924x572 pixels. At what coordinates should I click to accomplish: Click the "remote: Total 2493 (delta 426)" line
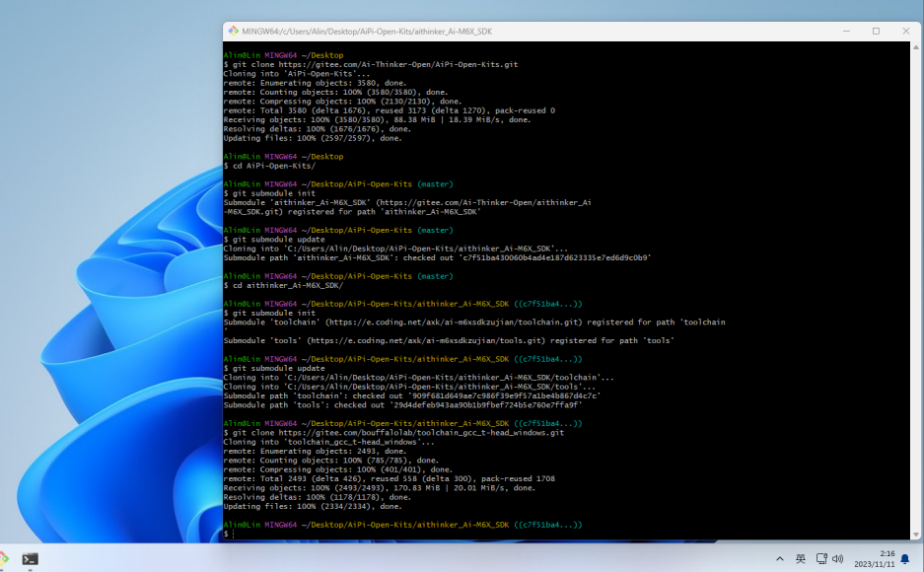click(x=389, y=479)
